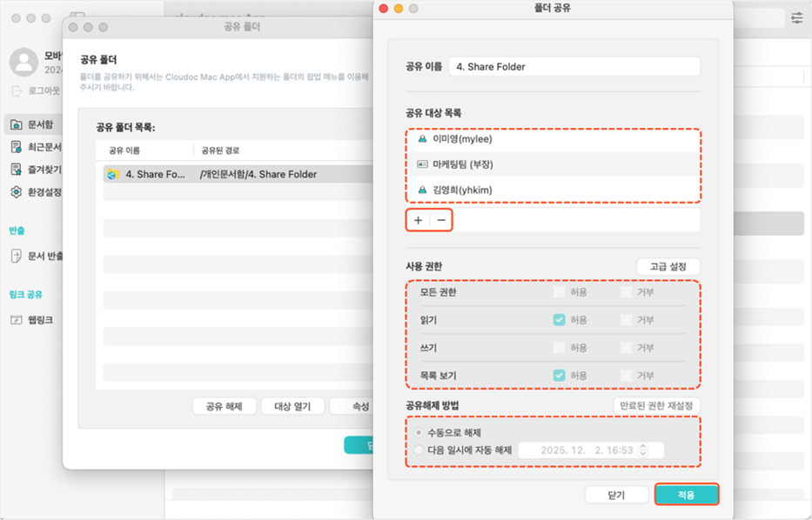Select user 이미영(mylee) in share target list
This screenshot has height=520, width=812.
[x=462, y=138]
